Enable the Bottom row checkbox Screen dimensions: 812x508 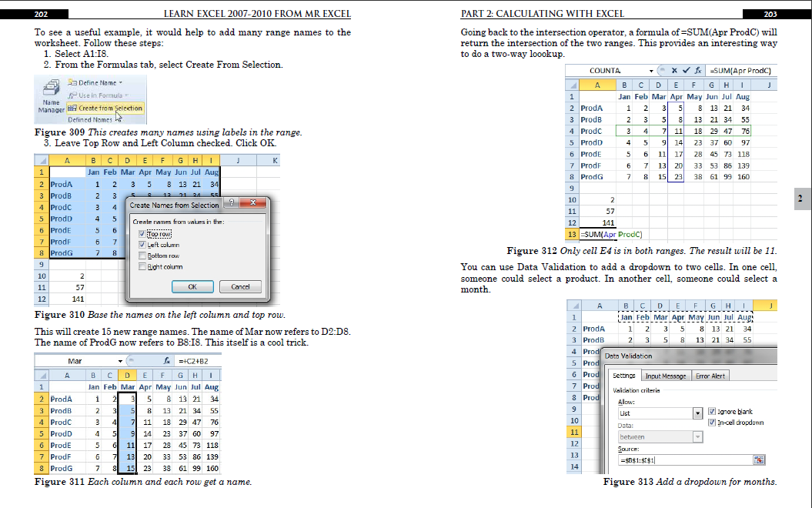pyautogui.click(x=142, y=255)
